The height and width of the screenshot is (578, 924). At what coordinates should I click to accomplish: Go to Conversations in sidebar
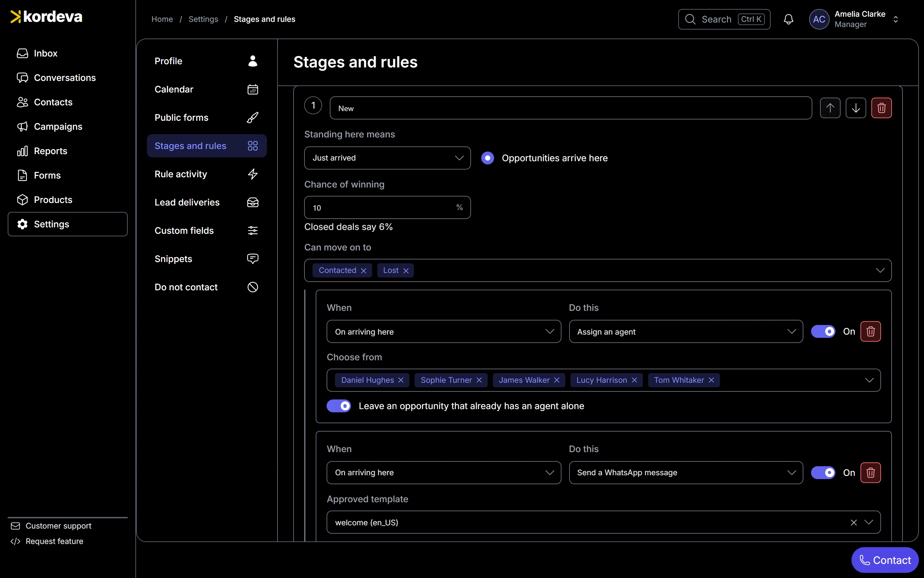68,78
